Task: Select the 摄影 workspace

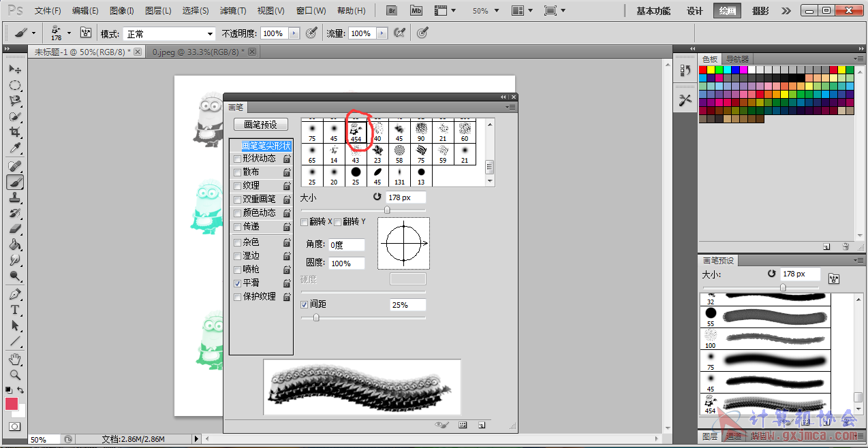Action: coord(761,11)
